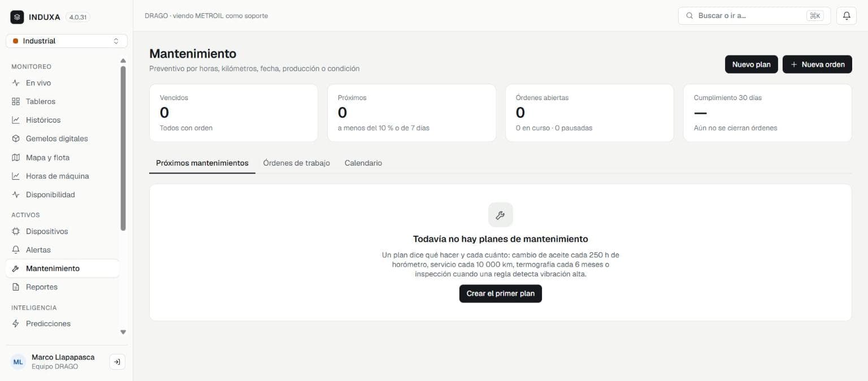Viewport: 868px width, 381px height.
Task: Click Crear el primer plan button
Action: [500, 294]
